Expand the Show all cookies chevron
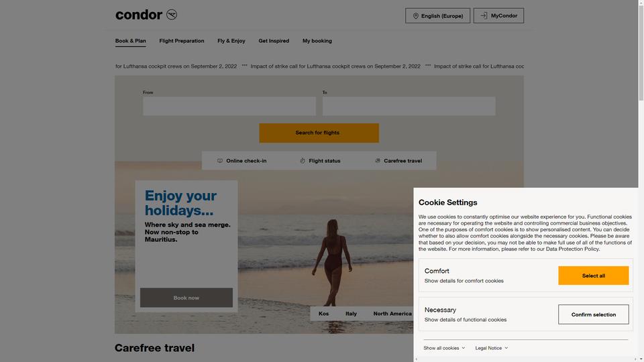Screen dimensions: 644x362 464,348
